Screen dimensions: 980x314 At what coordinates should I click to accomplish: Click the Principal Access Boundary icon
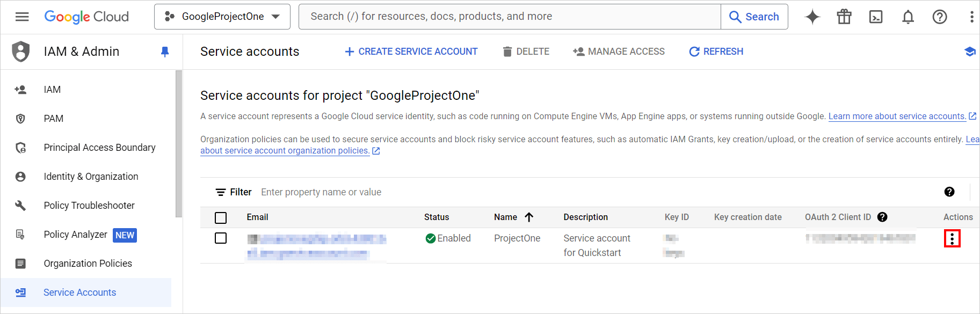pos(20,148)
